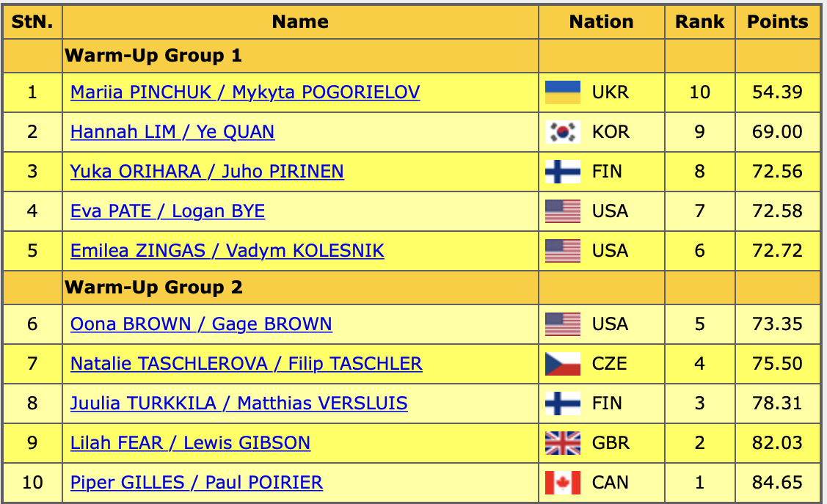Click the Canada flag icon
Image resolution: width=827 pixels, height=504 pixels.
tap(563, 483)
